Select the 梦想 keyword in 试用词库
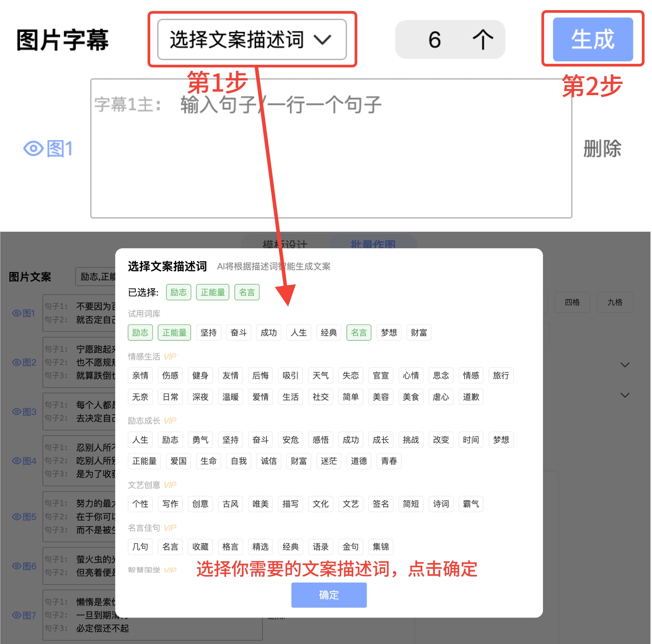The image size is (652, 644). pyautogui.click(x=389, y=332)
